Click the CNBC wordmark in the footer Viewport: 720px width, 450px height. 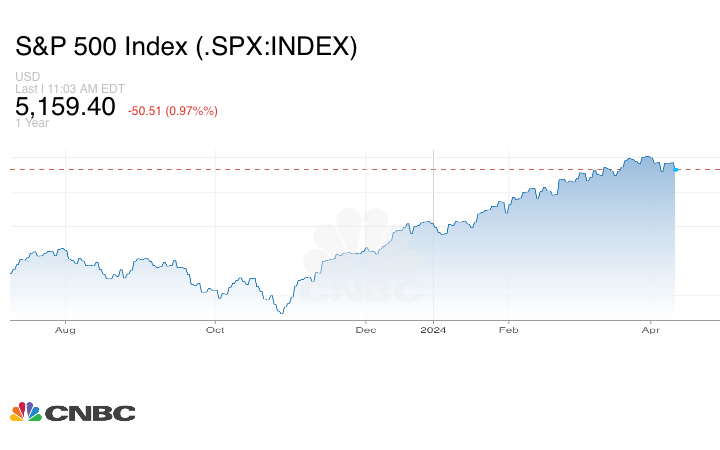click(89, 412)
